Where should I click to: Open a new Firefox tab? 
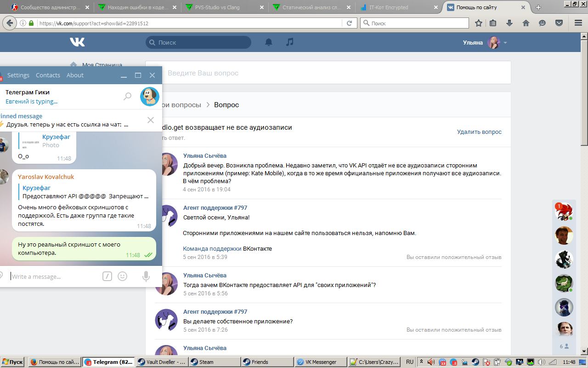538,7
